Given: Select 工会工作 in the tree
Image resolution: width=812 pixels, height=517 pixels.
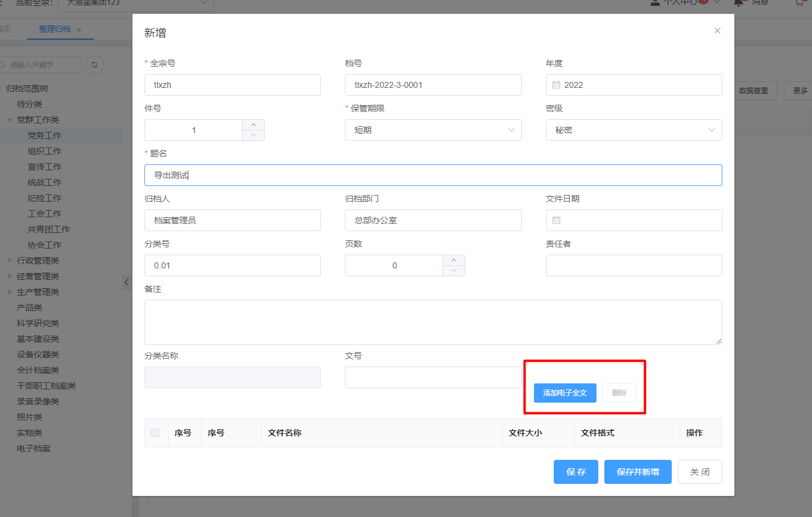Looking at the screenshot, I should coord(45,214).
